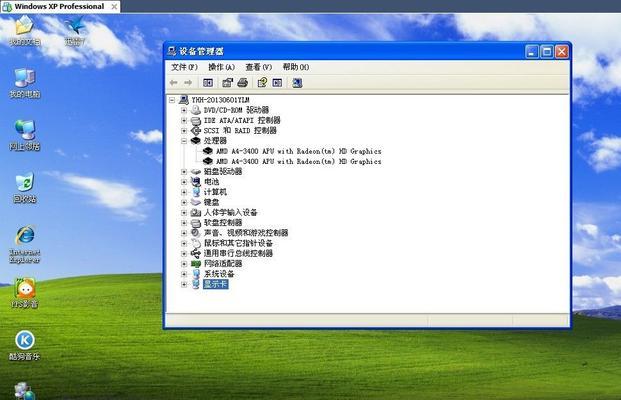Expand the 显示卡 node
621x400 pixels.
coord(184,284)
